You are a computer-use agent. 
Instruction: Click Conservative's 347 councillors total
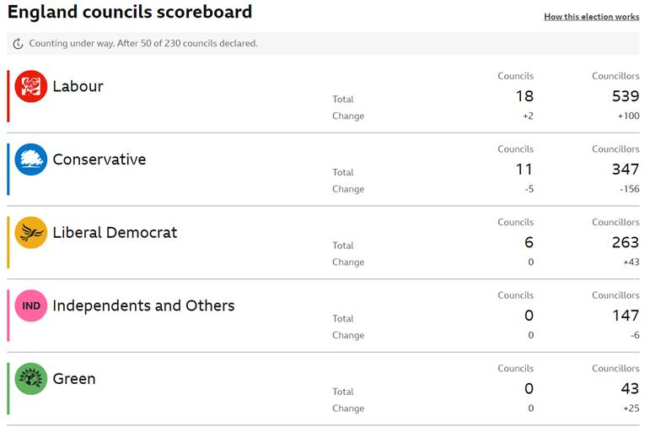click(625, 170)
